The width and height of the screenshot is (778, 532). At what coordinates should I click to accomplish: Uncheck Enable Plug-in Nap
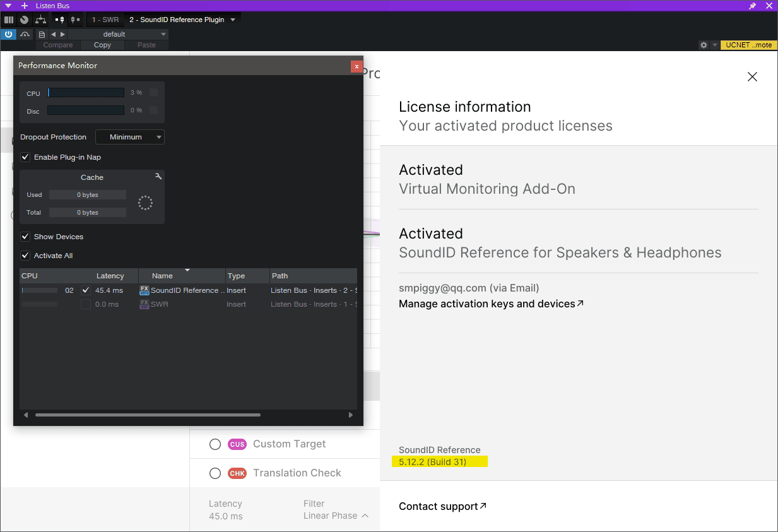(x=26, y=157)
